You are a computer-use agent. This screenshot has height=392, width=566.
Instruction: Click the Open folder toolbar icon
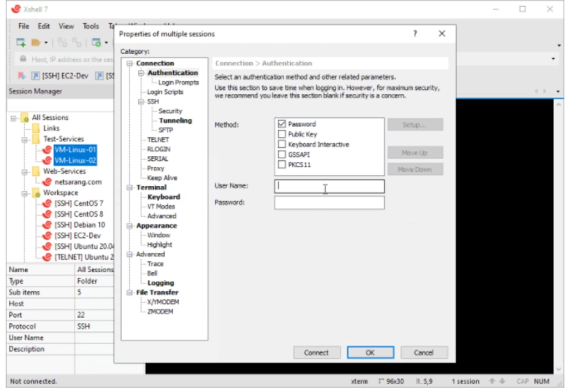click(x=36, y=43)
